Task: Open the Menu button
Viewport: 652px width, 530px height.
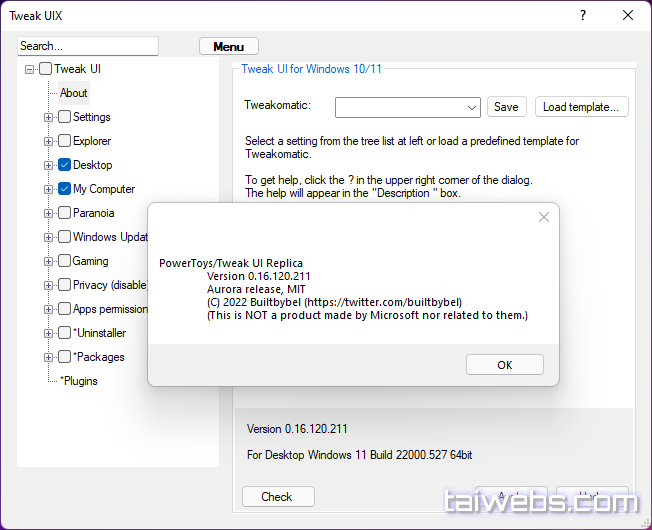Action: [x=228, y=46]
